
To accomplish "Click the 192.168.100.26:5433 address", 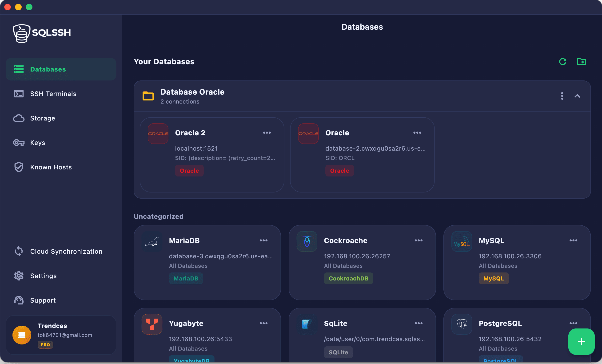I will click(200, 339).
